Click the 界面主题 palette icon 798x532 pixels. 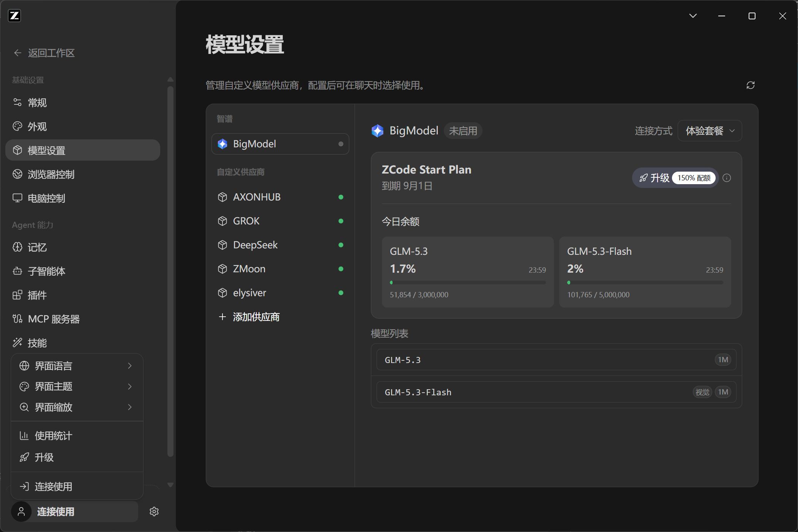point(24,387)
